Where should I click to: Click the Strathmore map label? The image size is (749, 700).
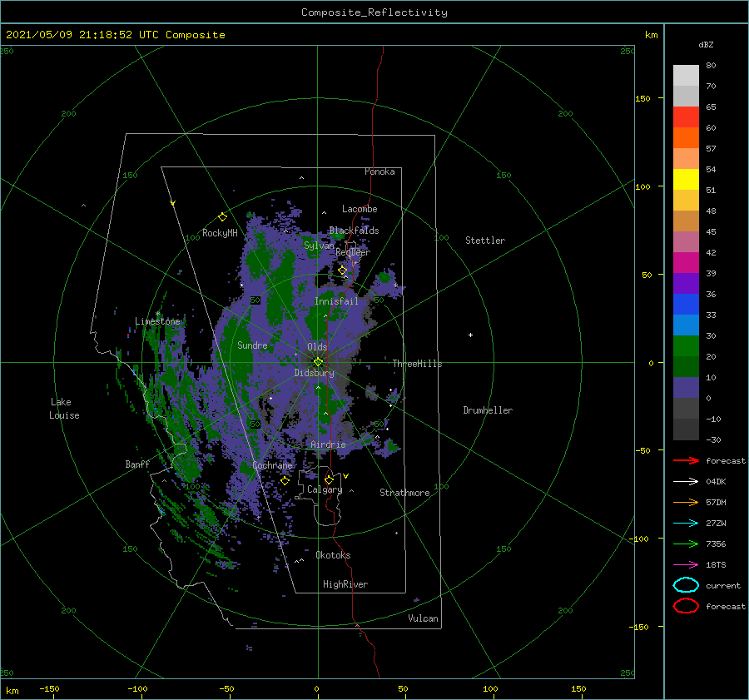tap(404, 493)
